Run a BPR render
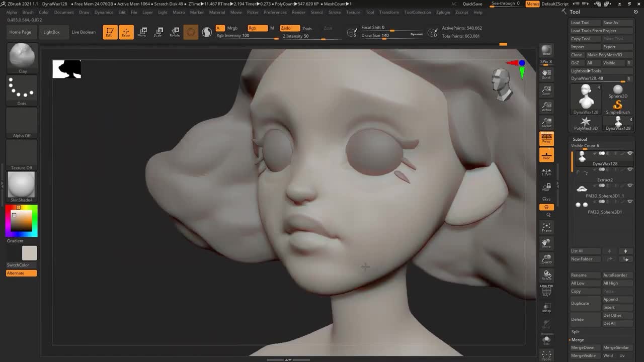The height and width of the screenshot is (362, 644). (546, 51)
